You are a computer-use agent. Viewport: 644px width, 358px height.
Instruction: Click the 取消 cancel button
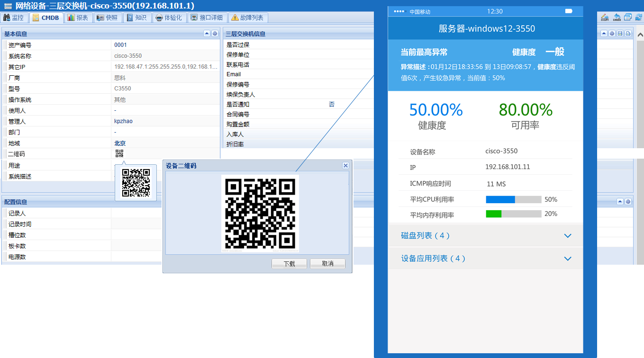click(327, 264)
